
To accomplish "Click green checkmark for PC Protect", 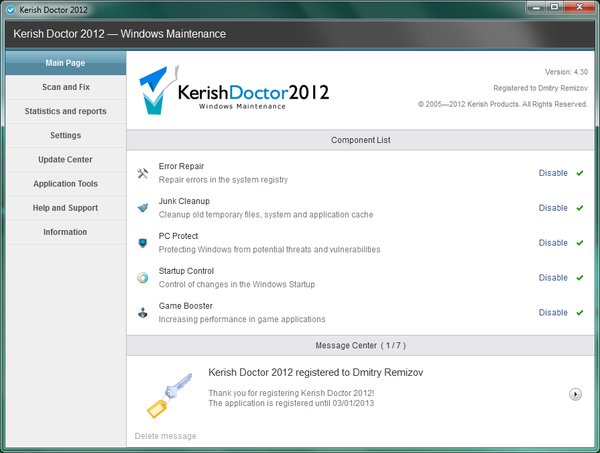I will pyautogui.click(x=580, y=243).
